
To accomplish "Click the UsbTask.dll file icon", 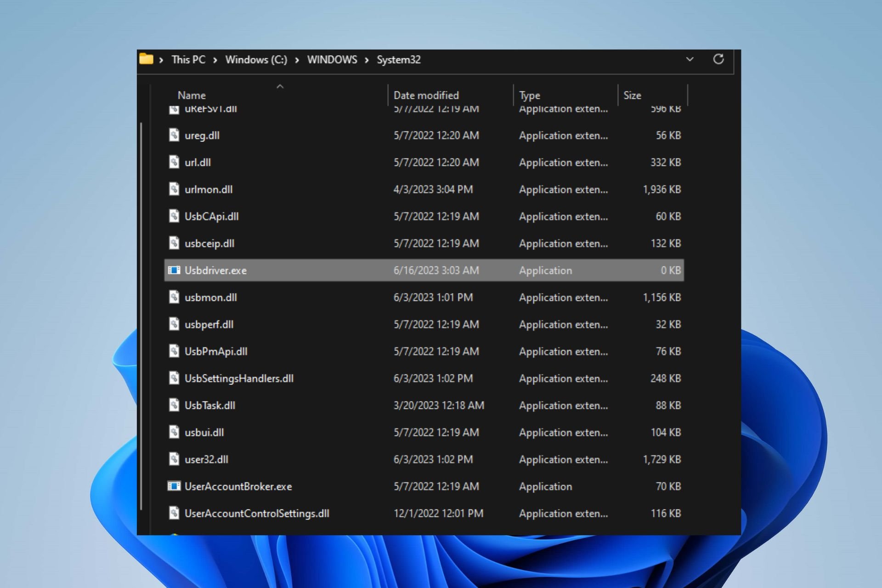I will point(174,405).
